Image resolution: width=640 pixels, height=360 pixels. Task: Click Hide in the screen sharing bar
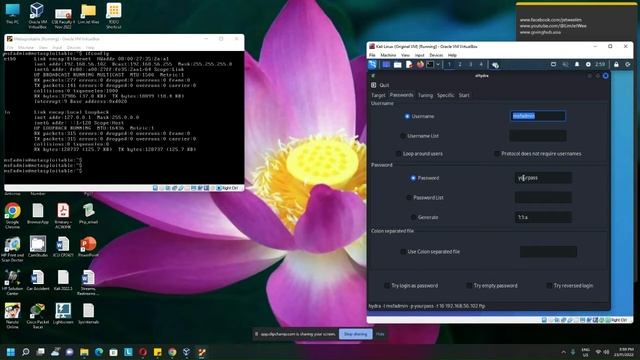click(x=380, y=334)
